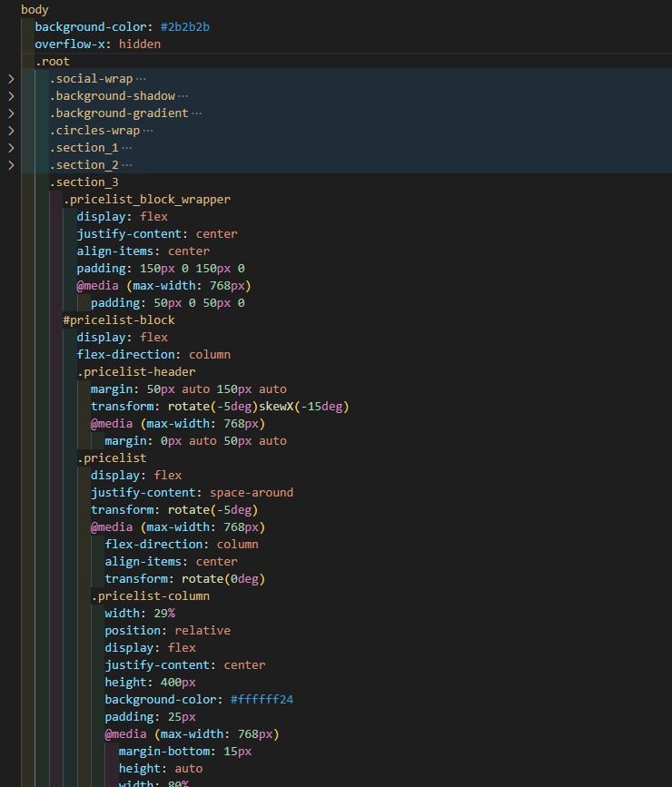Click the height: auto line
Screen dimensions: 672x787
(x=161, y=769)
